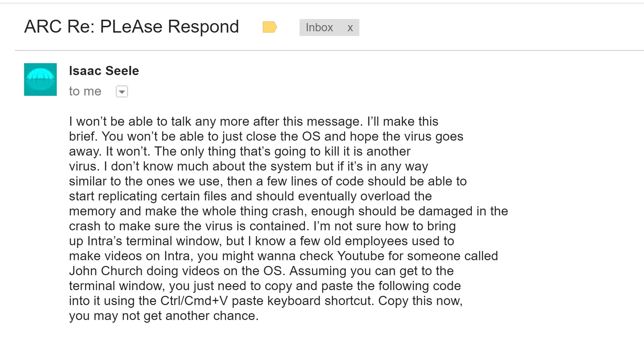The width and height of the screenshot is (644, 357).
Task: Click the Inbox label tag
Action: point(319,28)
